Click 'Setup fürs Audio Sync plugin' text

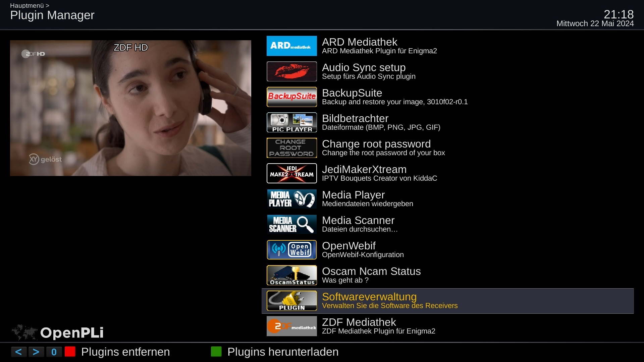click(x=369, y=76)
